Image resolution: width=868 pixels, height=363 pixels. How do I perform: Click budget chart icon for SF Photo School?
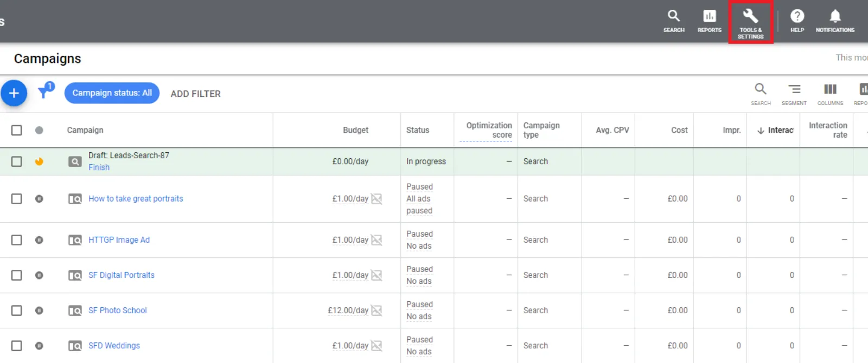(x=376, y=310)
